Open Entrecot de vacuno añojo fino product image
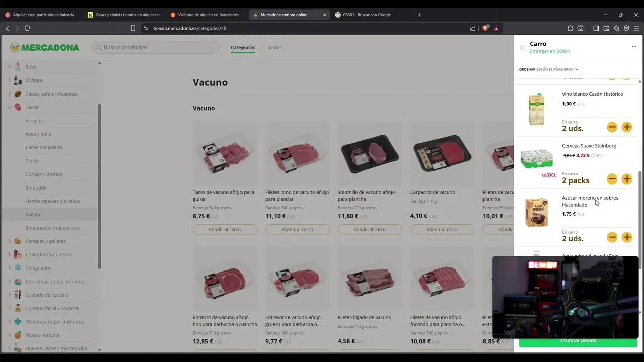Image resolution: width=644 pixels, height=362 pixels. pyautogui.click(x=225, y=280)
